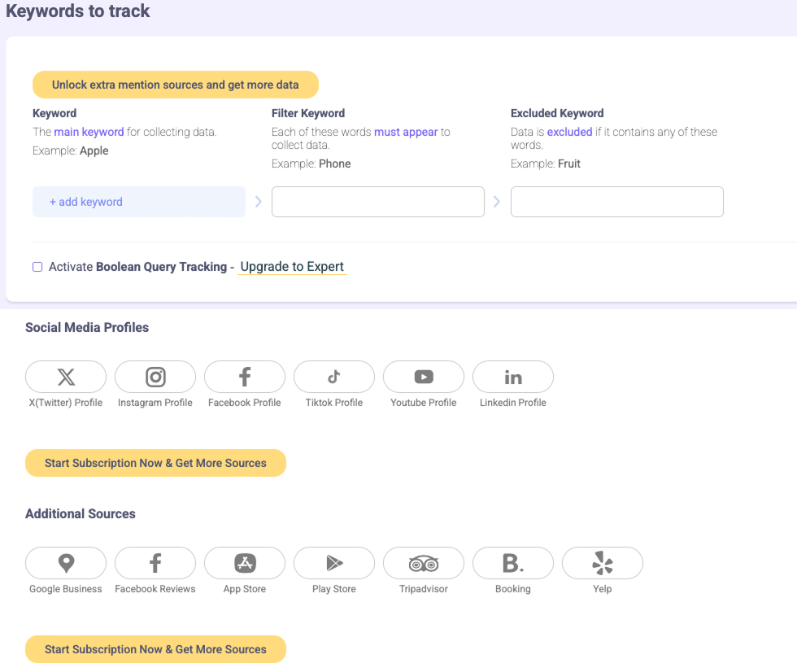Image resolution: width=797 pixels, height=672 pixels.
Task: Add an Instagram Profile source
Action: [155, 377]
